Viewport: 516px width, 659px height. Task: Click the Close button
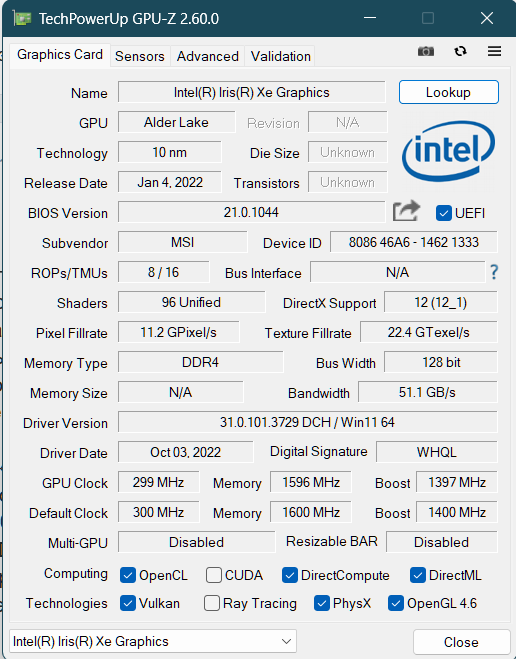(x=461, y=642)
